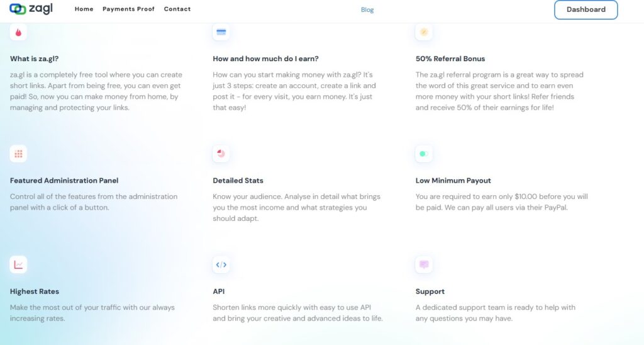Click the blue credit card icon
644x345 pixels.
coord(221,32)
